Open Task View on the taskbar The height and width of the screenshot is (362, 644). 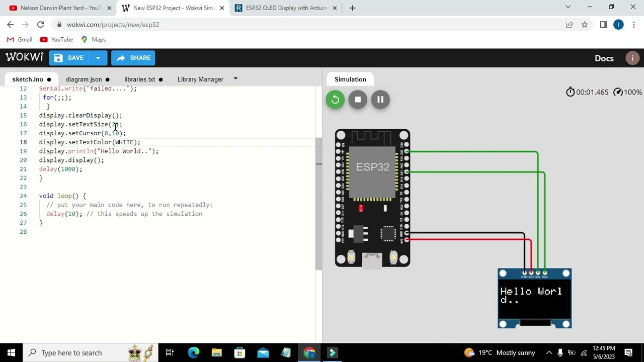(x=170, y=352)
